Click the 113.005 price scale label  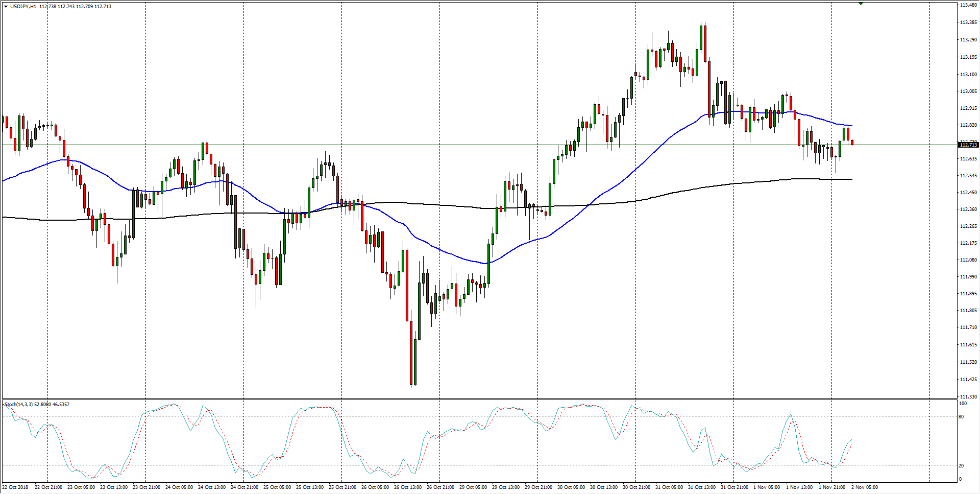coord(968,91)
